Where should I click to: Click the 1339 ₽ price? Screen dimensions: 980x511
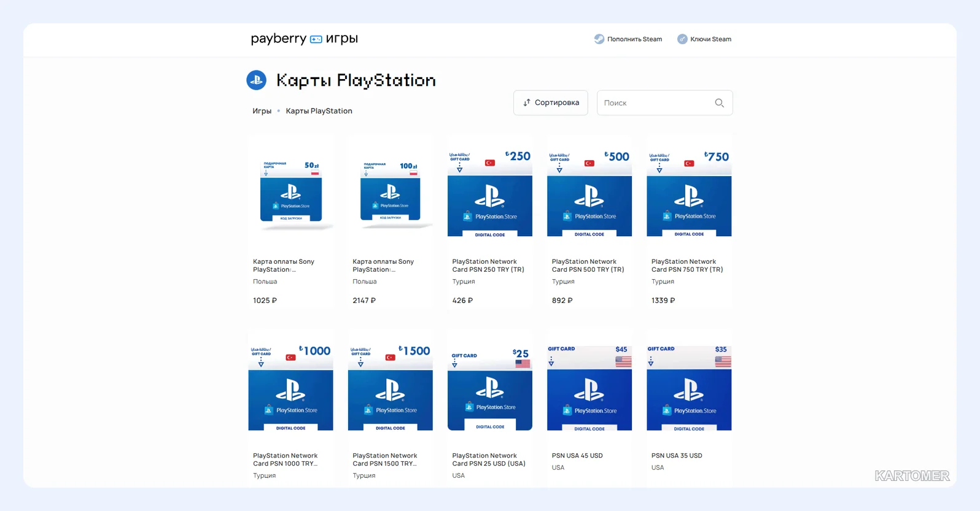pyautogui.click(x=663, y=301)
